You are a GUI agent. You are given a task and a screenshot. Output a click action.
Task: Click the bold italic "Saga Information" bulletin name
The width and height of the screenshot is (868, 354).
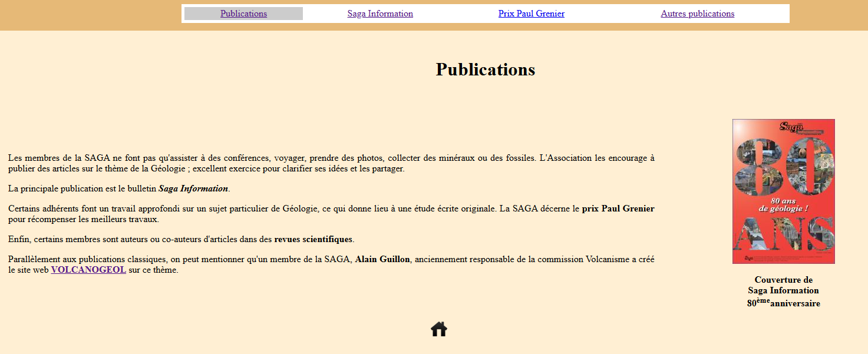point(193,188)
